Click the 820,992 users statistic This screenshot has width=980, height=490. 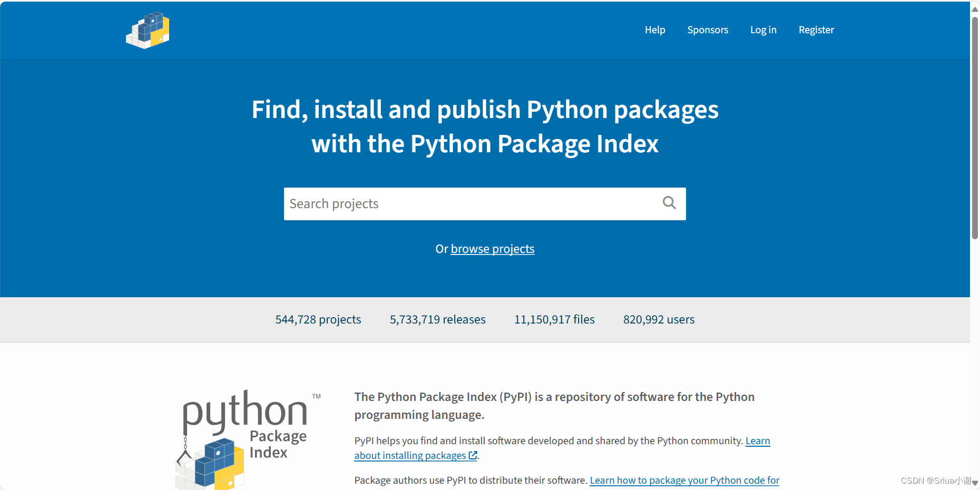659,319
